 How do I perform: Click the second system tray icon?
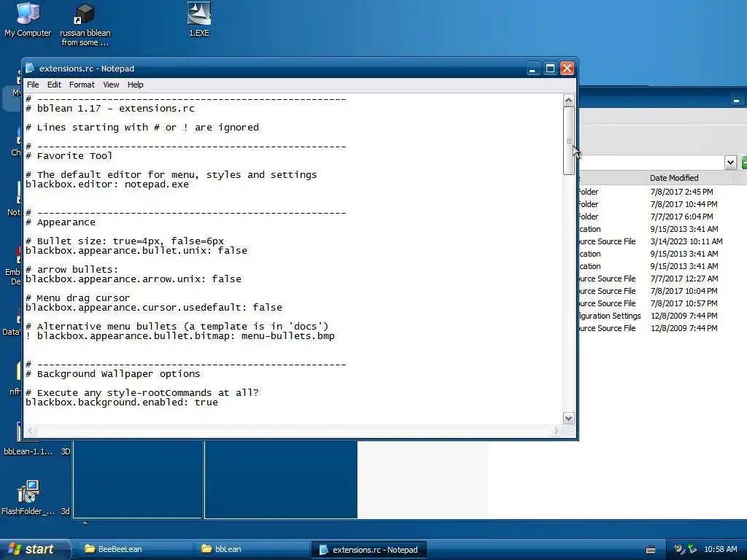(692, 549)
